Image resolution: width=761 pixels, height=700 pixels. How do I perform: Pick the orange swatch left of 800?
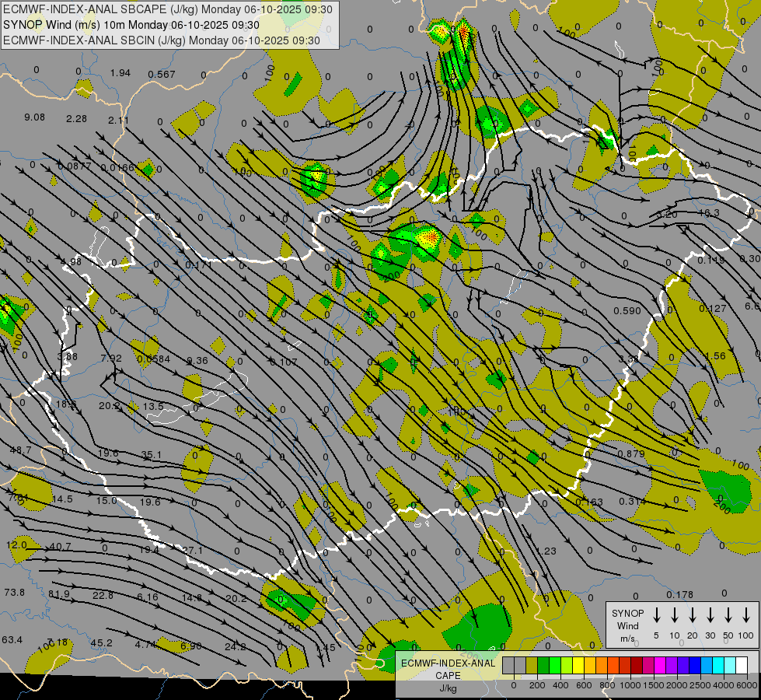pos(602,665)
